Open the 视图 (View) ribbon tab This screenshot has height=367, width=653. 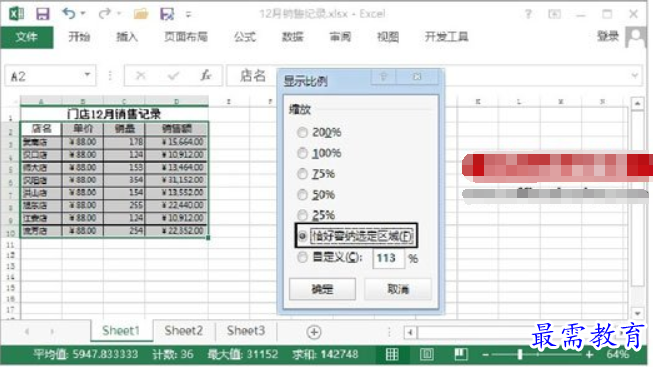tap(388, 37)
